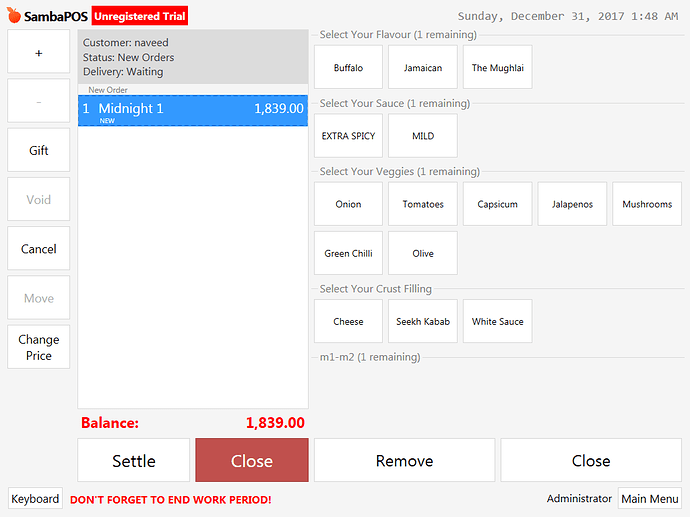Click the Select Your Sauce header
The height and width of the screenshot is (517, 690).
pos(395,103)
